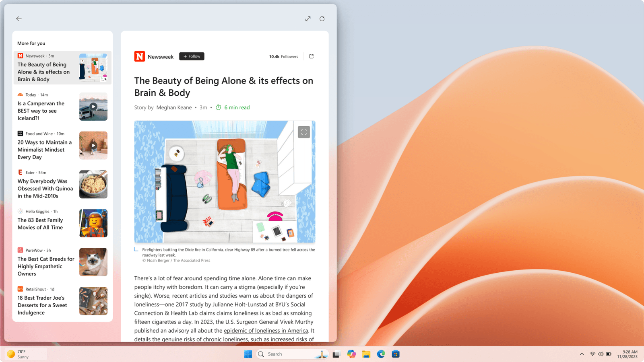
Task: Open Microsoft Store from the taskbar
Action: (396, 354)
